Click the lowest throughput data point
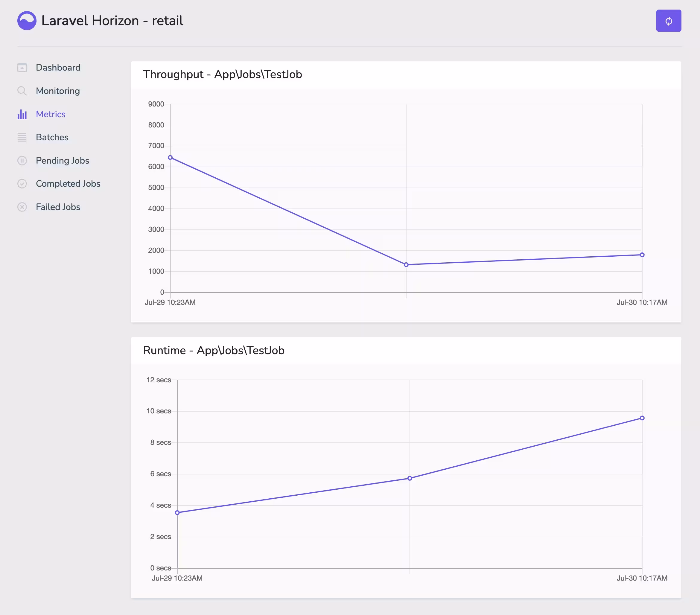This screenshot has width=700, height=615. [x=406, y=265]
